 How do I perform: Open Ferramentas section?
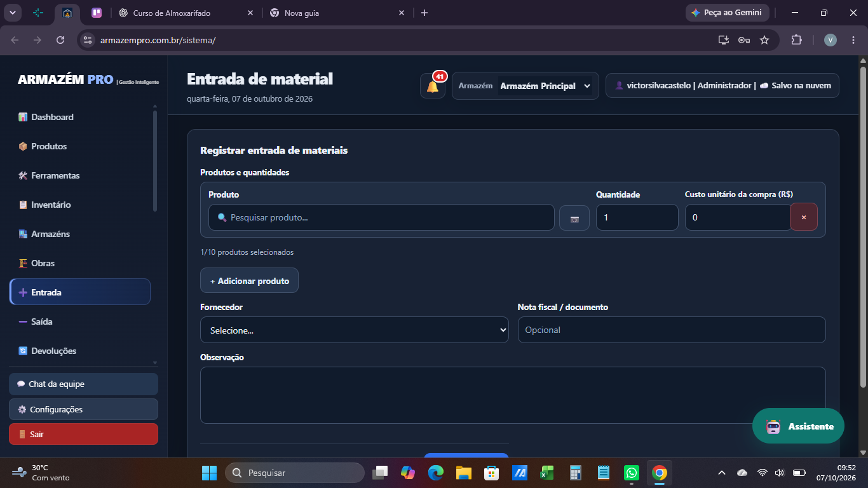pyautogui.click(x=79, y=175)
